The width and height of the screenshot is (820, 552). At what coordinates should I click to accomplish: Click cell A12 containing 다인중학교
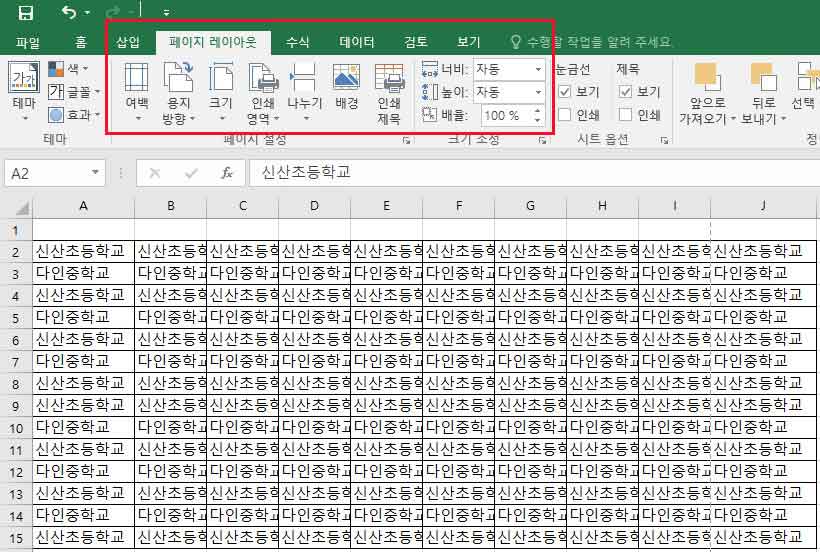pos(84,471)
